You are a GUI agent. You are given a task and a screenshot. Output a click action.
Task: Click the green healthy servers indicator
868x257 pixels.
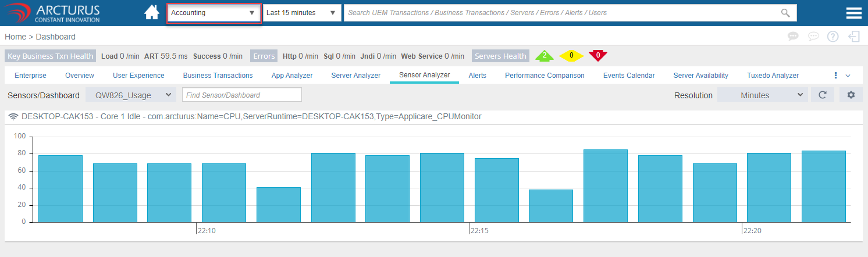[x=544, y=56]
